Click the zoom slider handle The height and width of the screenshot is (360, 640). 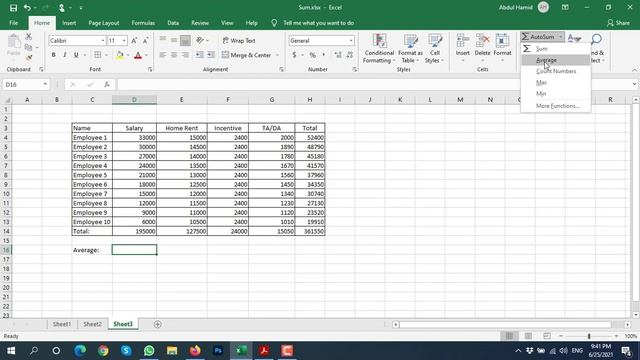[589, 336]
